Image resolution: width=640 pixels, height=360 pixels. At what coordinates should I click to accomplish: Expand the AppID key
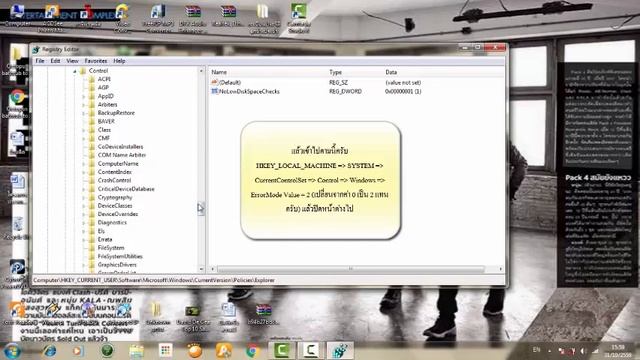pyautogui.click(x=84, y=96)
